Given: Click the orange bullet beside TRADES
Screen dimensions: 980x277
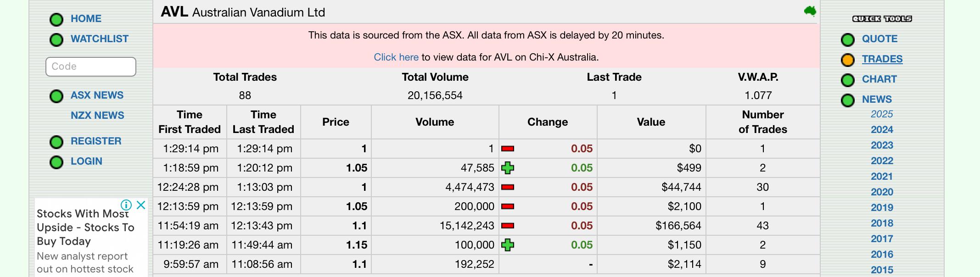Looking at the screenshot, I should point(848,60).
